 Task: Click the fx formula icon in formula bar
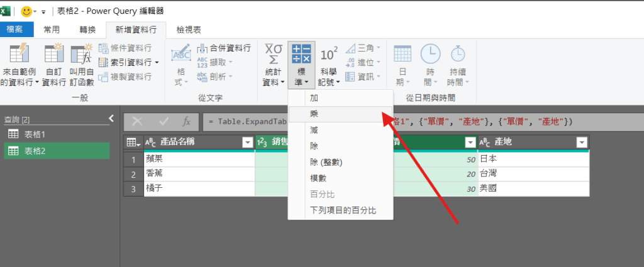click(186, 121)
